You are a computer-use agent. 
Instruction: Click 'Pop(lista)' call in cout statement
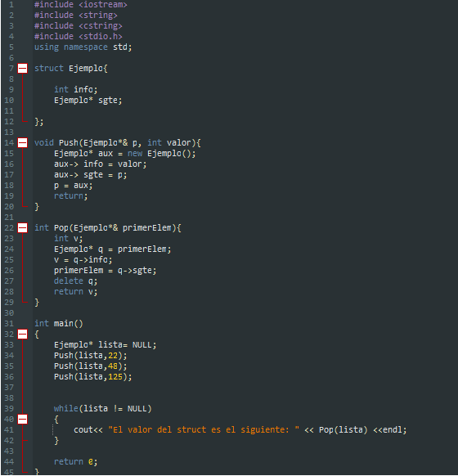[x=343, y=430]
